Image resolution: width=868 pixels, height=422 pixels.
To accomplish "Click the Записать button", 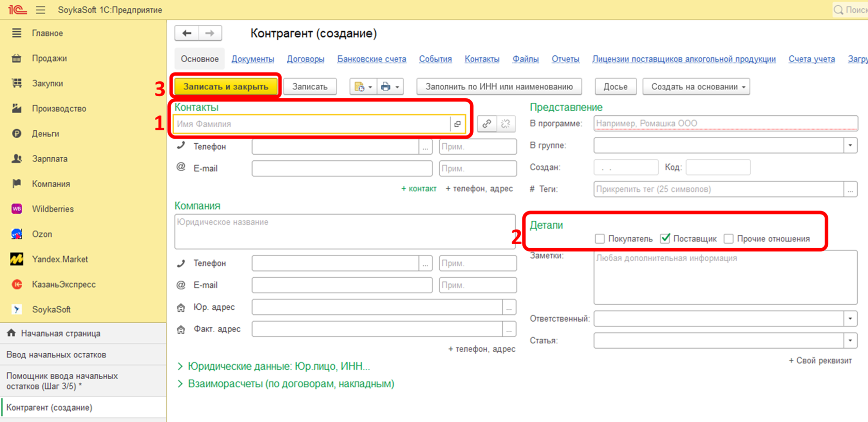I will [x=310, y=87].
